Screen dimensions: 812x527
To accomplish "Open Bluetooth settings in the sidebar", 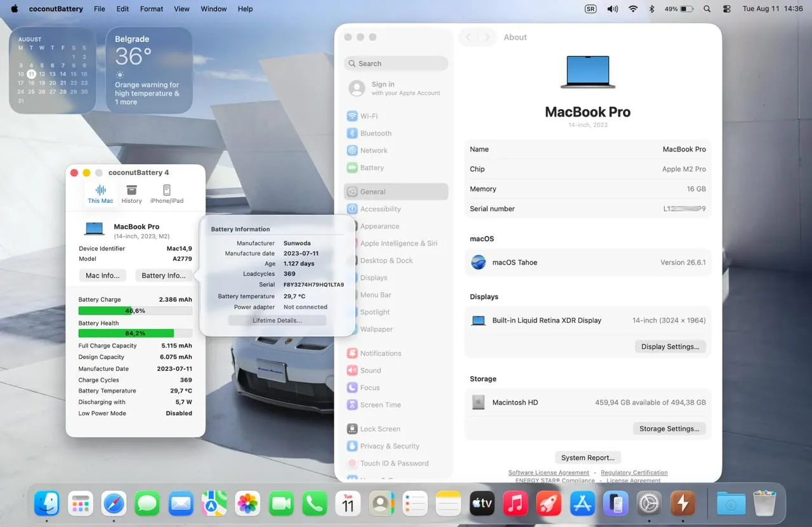I will coord(396,133).
